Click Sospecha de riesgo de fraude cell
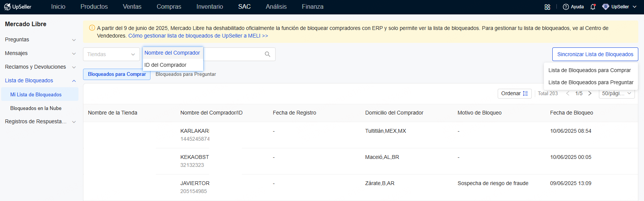Screen dimensions: 644x201 pyautogui.click(x=493, y=183)
